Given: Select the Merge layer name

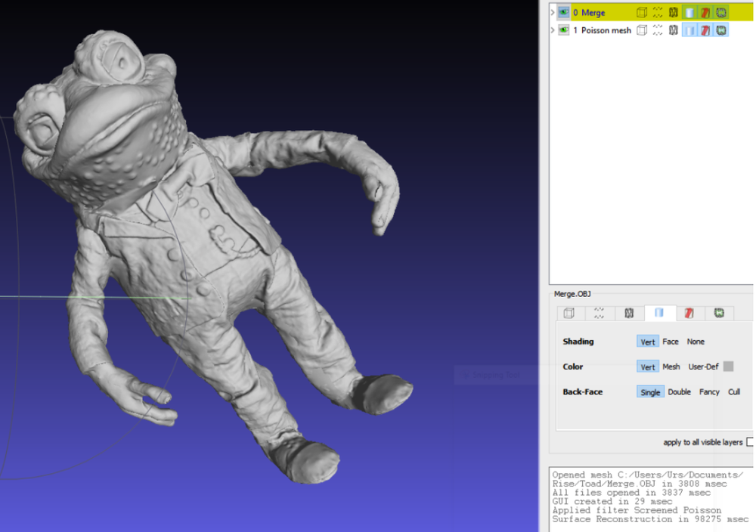Looking at the screenshot, I should [x=593, y=13].
